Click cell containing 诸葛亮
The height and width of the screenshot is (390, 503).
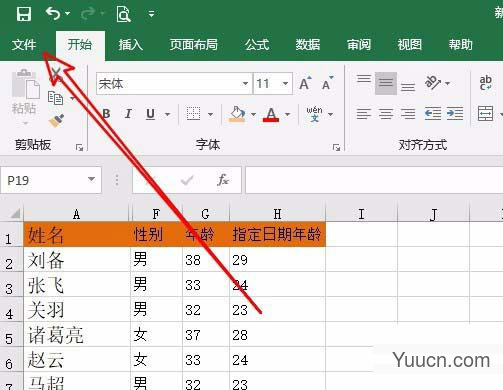coord(77,334)
